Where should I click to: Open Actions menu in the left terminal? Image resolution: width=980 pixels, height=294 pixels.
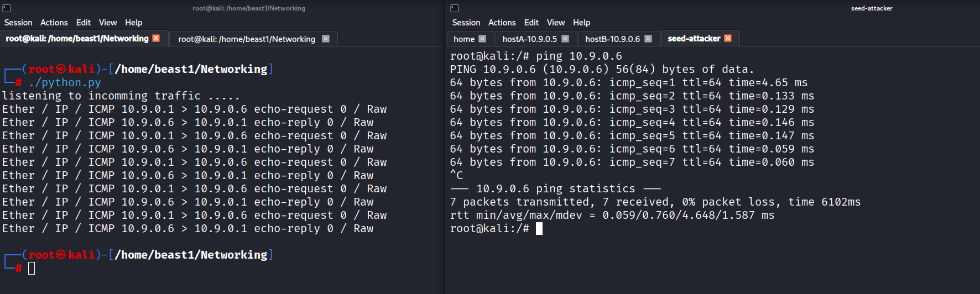tap(54, 23)
